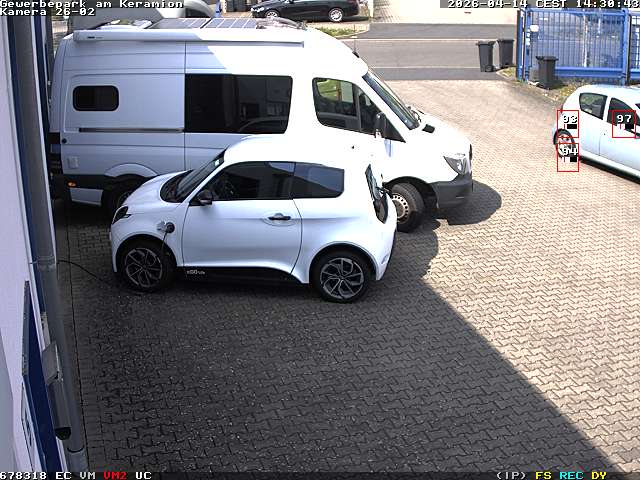Click the red VM2 status indicator
640x480 pixels.
[x=115, y=475]
